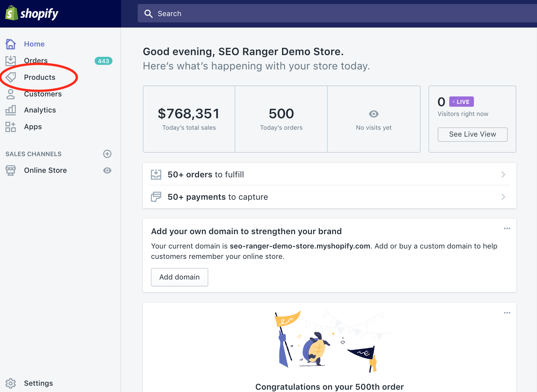Open Apps in the sidebar
Image resolution: width=537 pixels, height=392 pixels.
click(x=33, y=127)
